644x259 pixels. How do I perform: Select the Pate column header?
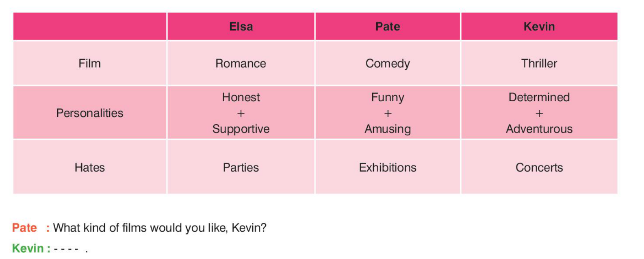pos(388,27)
